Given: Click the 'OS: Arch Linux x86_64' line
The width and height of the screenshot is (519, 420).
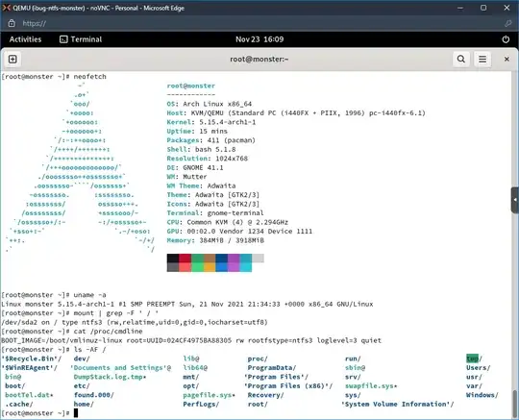Looking at the screenshot, I should [210, 104].
